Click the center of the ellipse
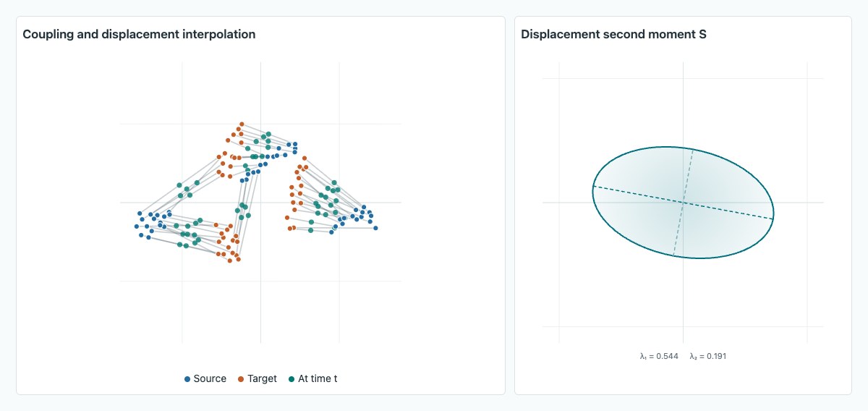Image resolution: width=868 pixels, height=411 pixels. pos(684,203)
